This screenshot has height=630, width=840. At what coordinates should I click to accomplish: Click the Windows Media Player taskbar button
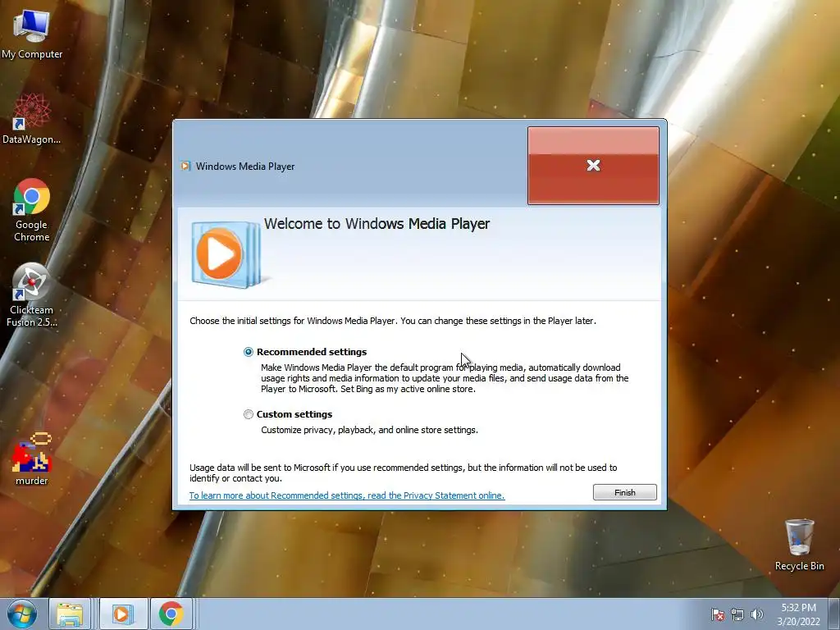[122, 614]
